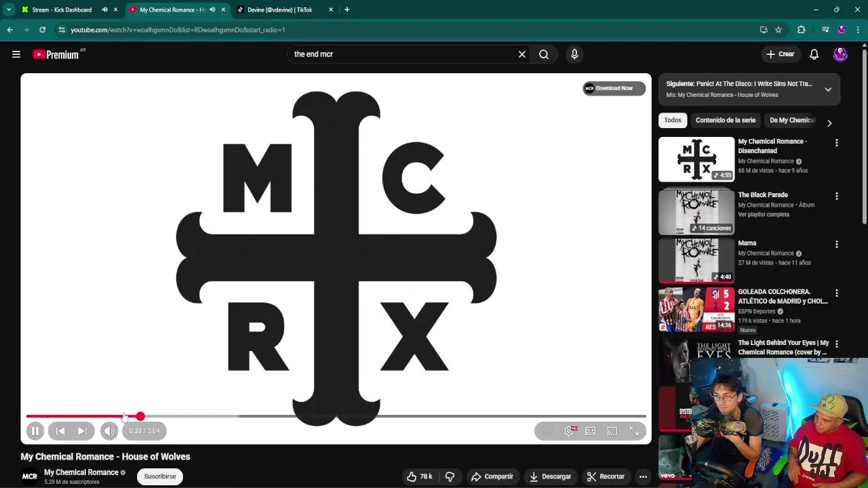Screen dimensions: 868x488
Task: Click the Download Now overlay button
Action: tap(614, 88)
